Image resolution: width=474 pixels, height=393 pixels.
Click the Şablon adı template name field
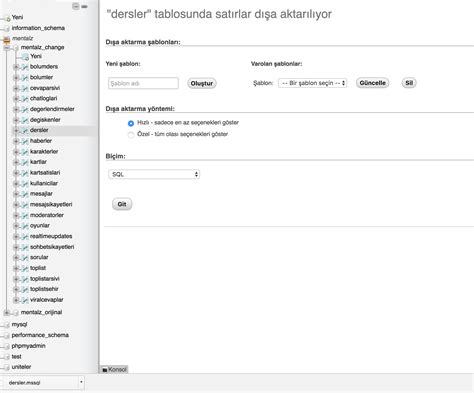coord(143,83)
